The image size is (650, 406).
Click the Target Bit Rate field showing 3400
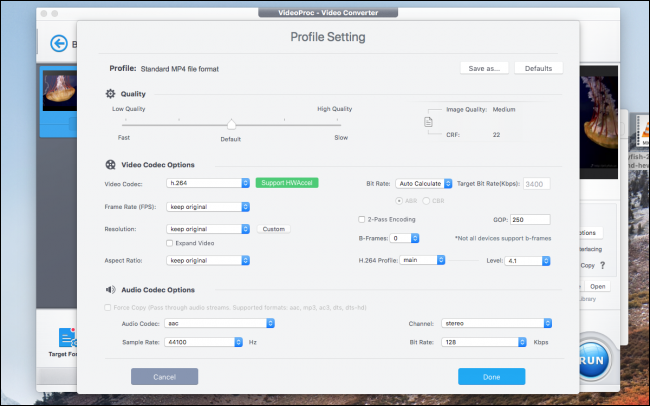[x=537, y=184]
